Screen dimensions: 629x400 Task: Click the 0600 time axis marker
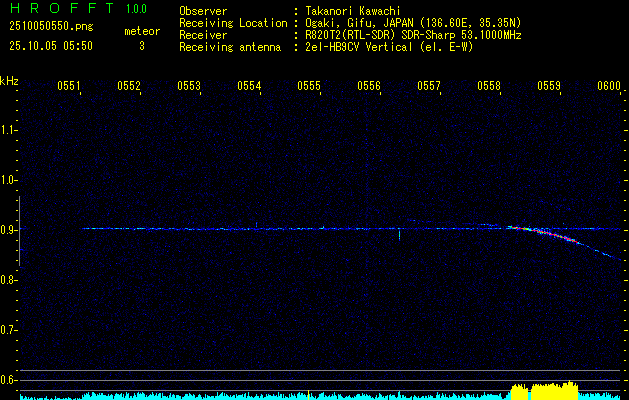click(x=609, y=86)
